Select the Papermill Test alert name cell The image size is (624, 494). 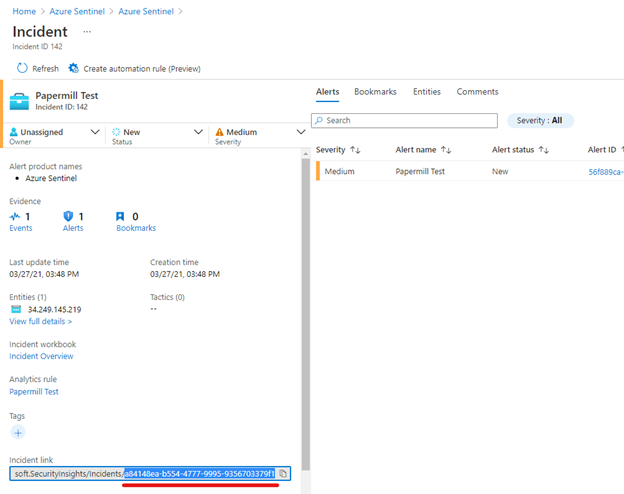pyautogui.click(x=420, y=171)
